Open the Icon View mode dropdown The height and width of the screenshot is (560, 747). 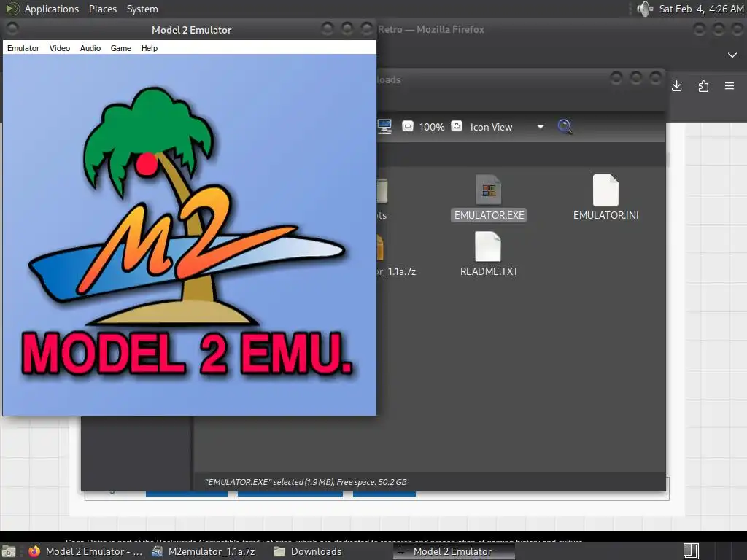coord(507,127)
